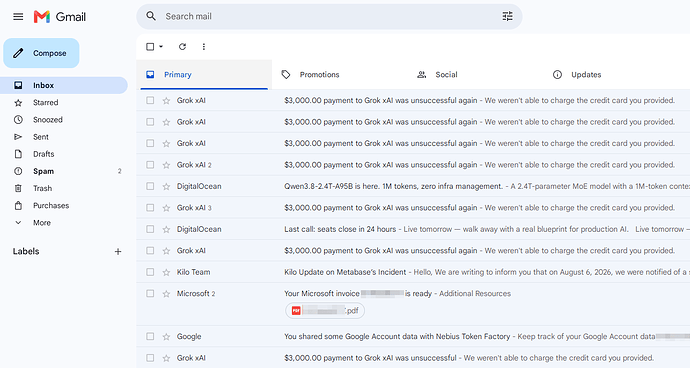Switch to the Promotions tab
Viewport: 690px width, 368px height.
(340, 75)
